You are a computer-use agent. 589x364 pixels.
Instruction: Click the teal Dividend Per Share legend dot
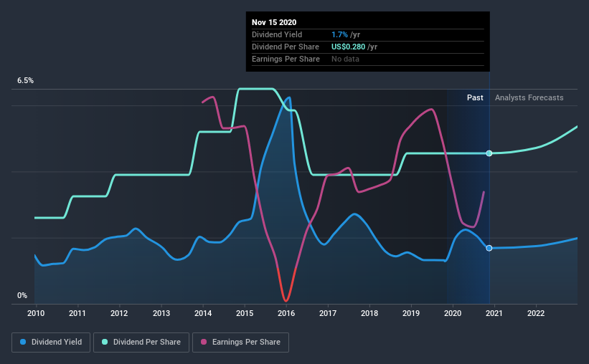tap(105, 342)
